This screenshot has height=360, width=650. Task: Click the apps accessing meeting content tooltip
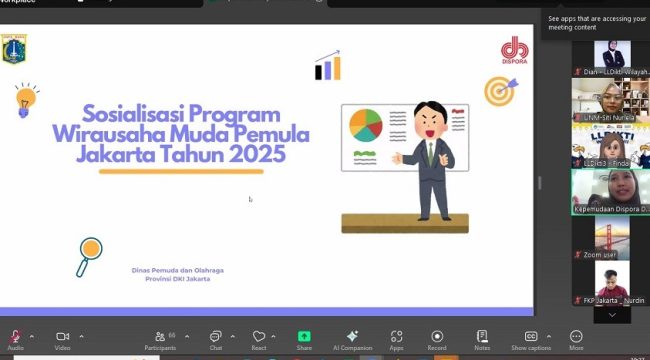[596, 23]
